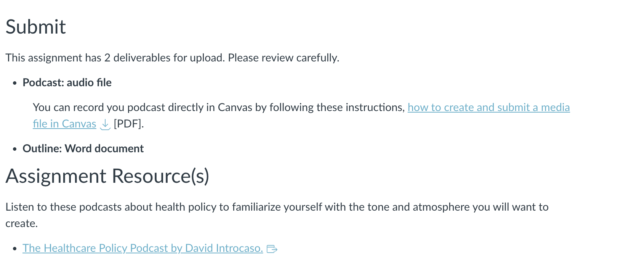Click the 'This assignment has 2 deliverables' sentence
The width and height of the screenshot is (644, 261).
click(x=115, y=58)
